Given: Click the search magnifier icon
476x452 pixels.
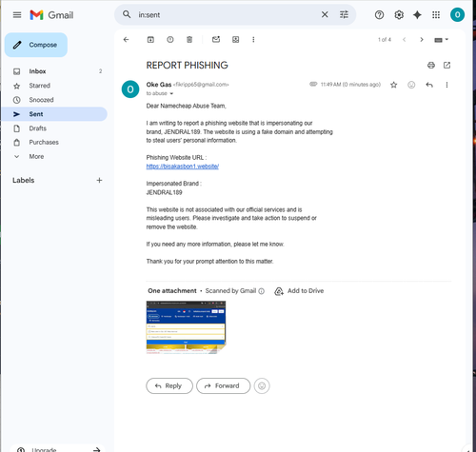Looking at the screenshot, I should [x=127, y=14].
